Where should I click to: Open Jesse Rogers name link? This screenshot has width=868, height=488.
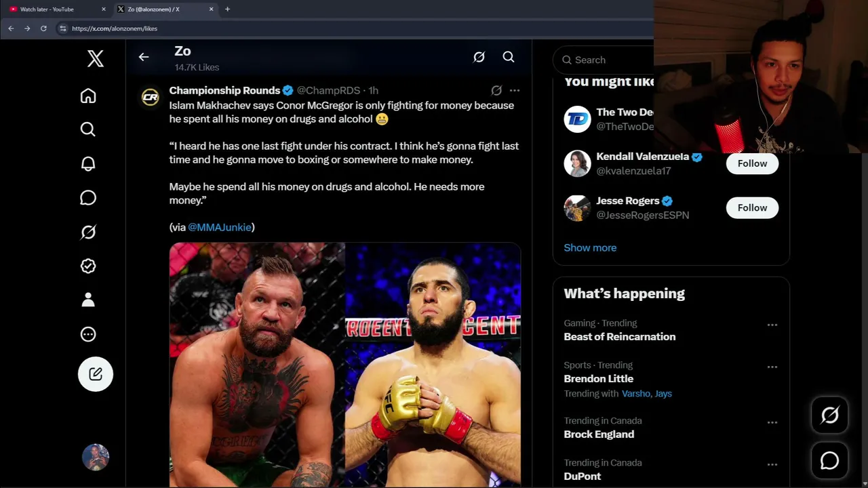tap(628, 201)
